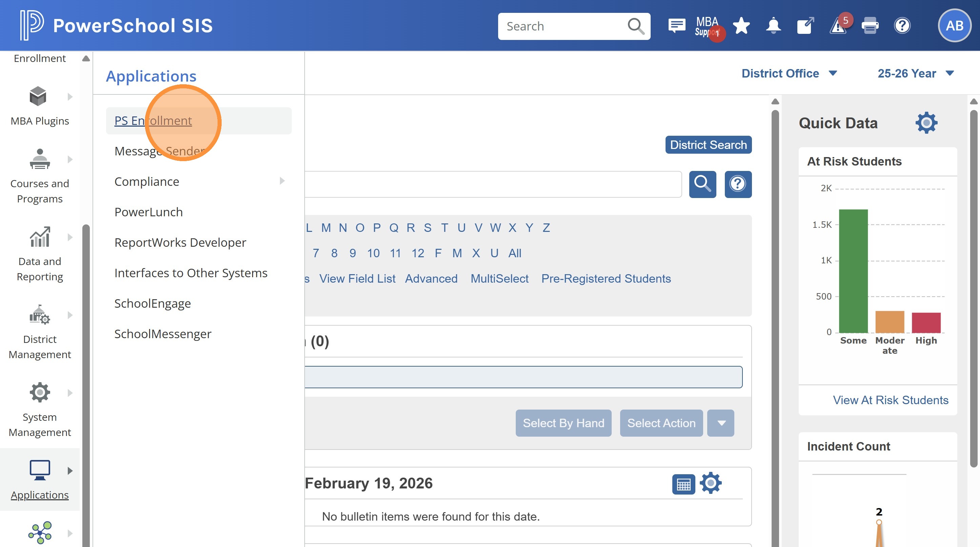Open the favorites star icon
The height and width of the screenshot is (547, 980).
point(741,26)
